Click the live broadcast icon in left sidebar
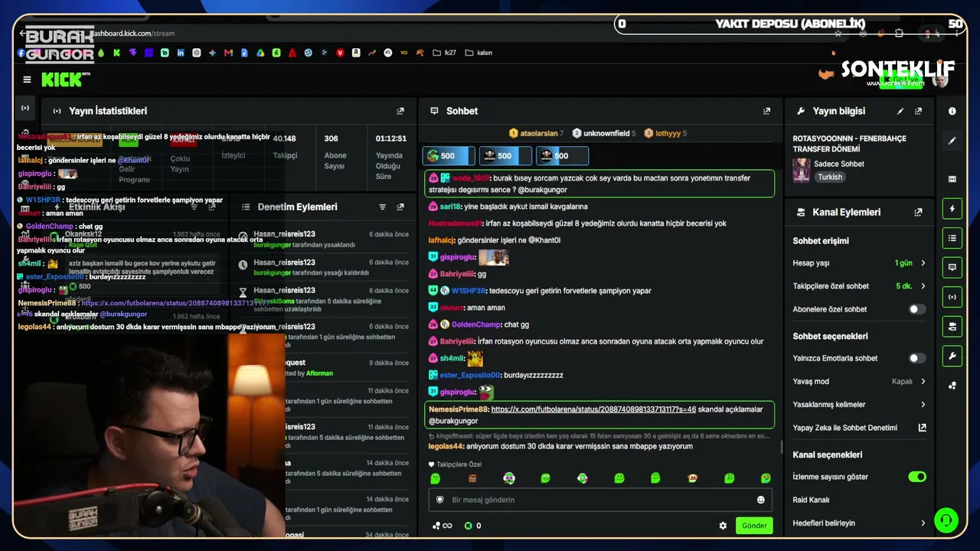 (x=25, y=108)
